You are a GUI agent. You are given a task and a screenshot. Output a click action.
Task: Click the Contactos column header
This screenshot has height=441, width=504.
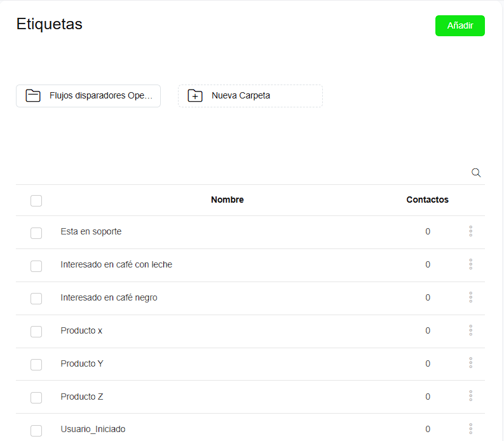(427, 200)
